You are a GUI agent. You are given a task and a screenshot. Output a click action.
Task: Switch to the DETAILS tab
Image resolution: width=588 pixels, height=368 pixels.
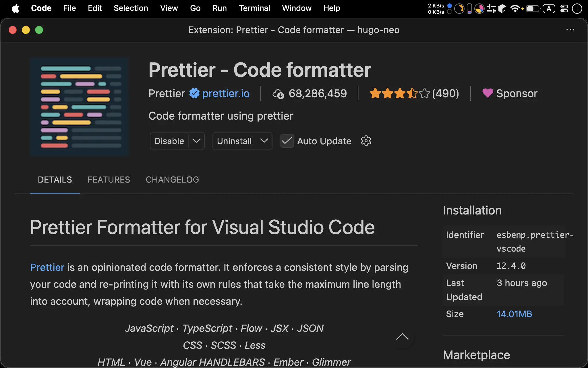[x=55, y=180]
